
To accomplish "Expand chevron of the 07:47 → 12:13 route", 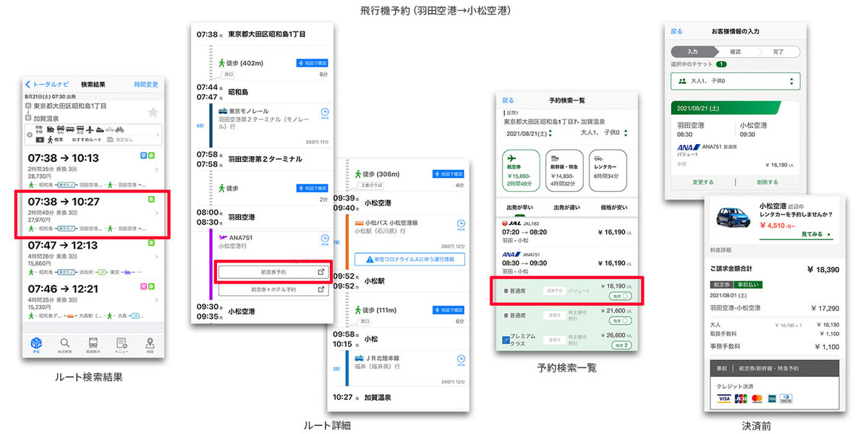I will tap(158, 257).
